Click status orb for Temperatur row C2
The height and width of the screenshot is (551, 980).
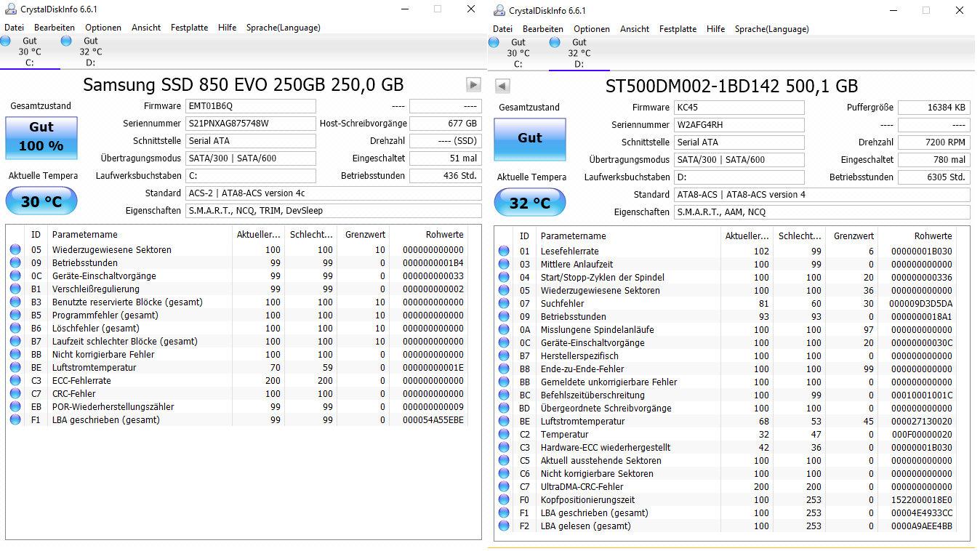pyautogui.click(x=504, y=434)
